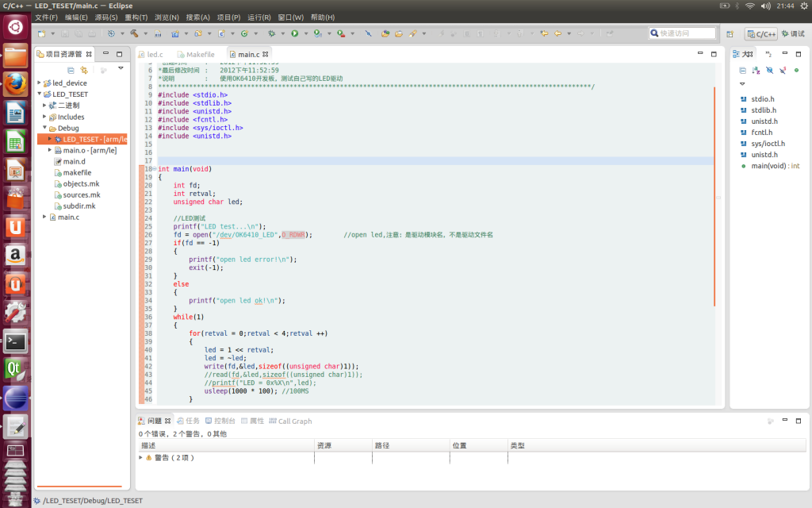
Task: Click the Build hammer icon in toolbar
Action: (134, 33)
